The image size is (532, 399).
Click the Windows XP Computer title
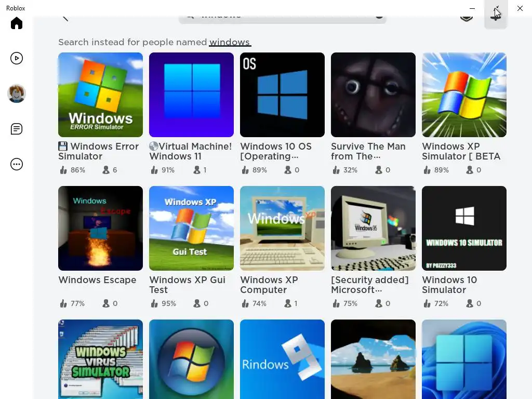(269, 285)
